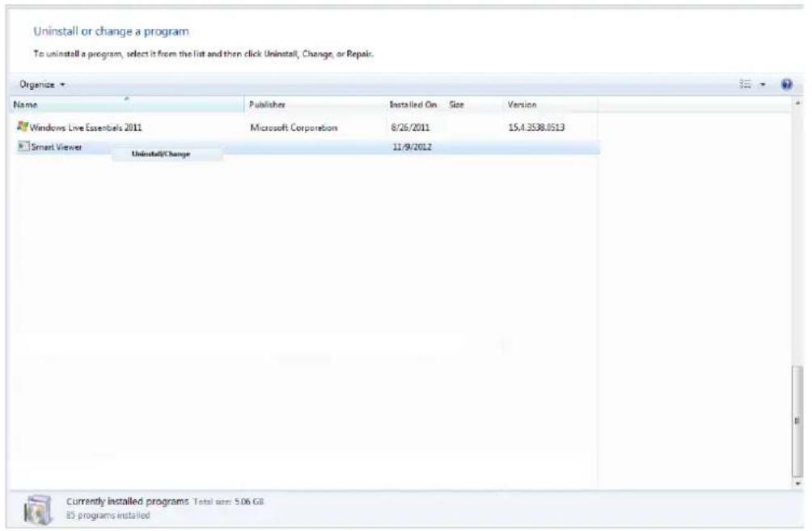The height and width of the screenshot is (531, 812).
Task: Click Microsoft Corporation publisher cell
Action: (294, 127)
